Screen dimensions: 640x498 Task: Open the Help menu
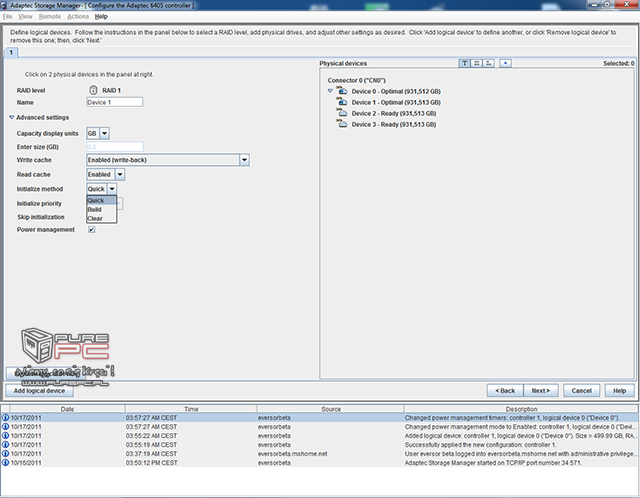[x=101, y=17]
